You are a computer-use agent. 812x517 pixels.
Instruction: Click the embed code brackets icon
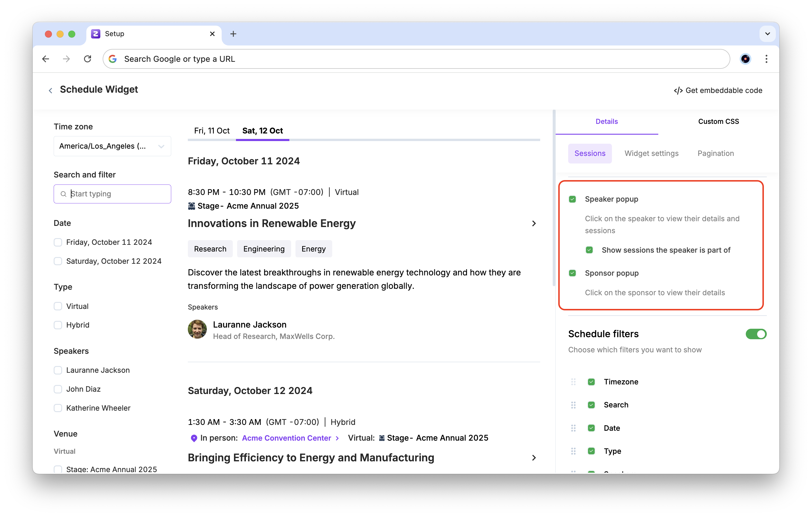678,91
